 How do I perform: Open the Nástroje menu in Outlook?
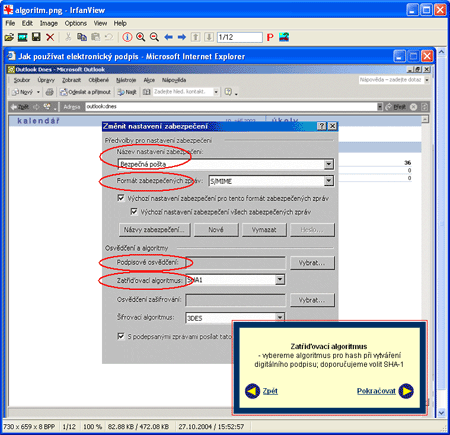coord(126,80)
